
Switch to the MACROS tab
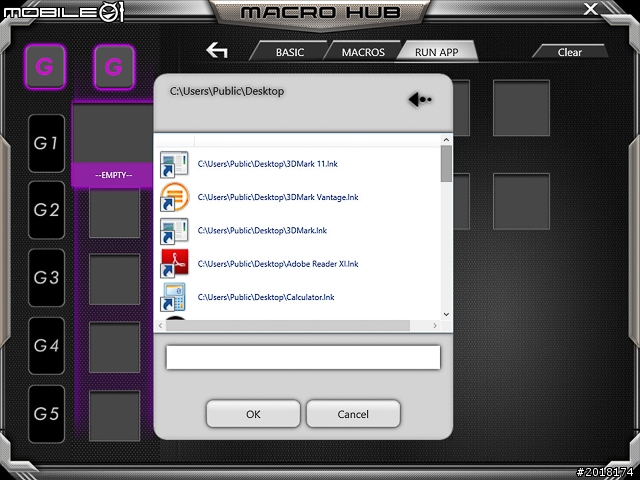click(363, 52)
